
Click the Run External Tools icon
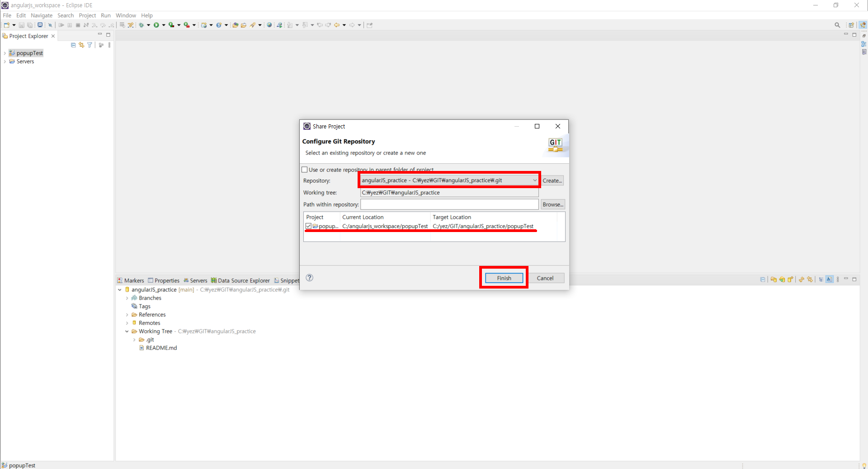tap(186, 25)
